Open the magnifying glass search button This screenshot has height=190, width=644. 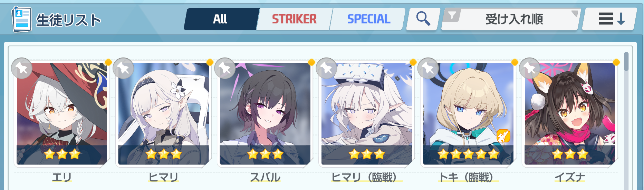pos(423,19)
